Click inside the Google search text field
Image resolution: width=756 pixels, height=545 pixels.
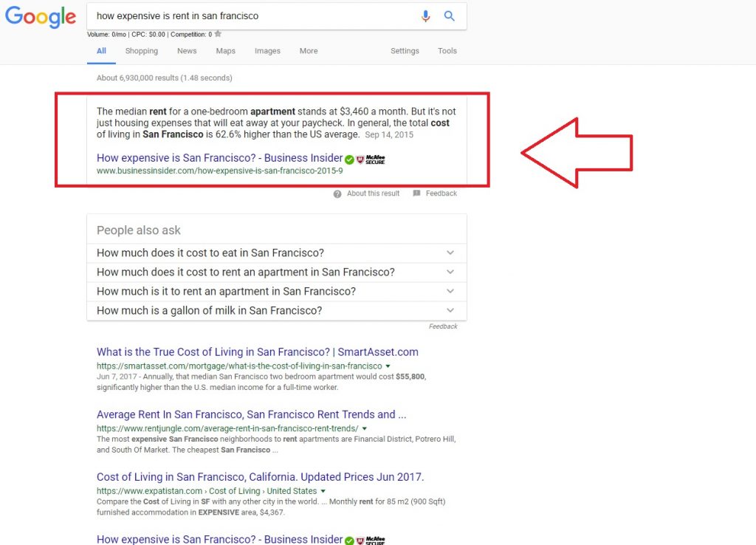[x=251, y=16]
